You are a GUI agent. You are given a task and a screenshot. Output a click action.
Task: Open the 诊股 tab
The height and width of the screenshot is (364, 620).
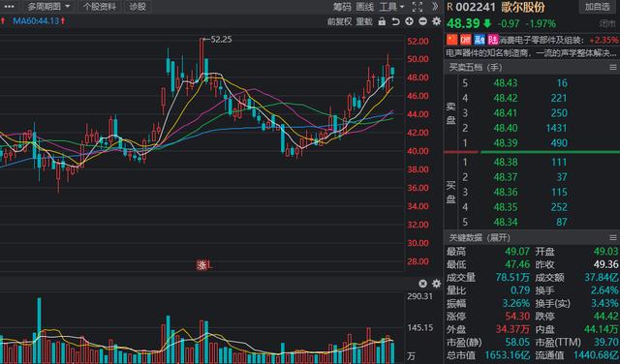tap(138, 7)
